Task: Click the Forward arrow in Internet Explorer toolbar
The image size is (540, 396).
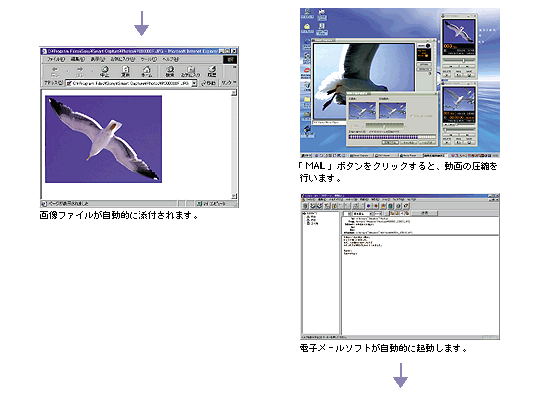Action: point(80,71)
